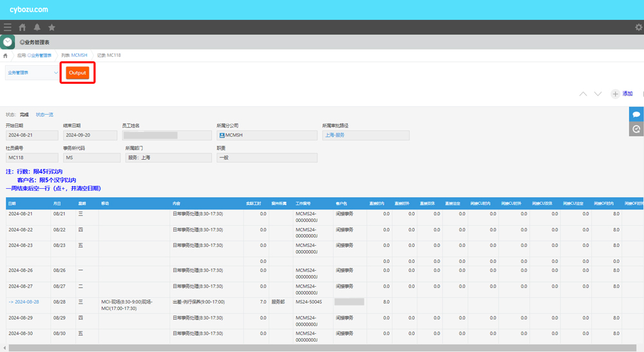Open notifications bell
644x352 pixels.
click(x=37, y=28)
